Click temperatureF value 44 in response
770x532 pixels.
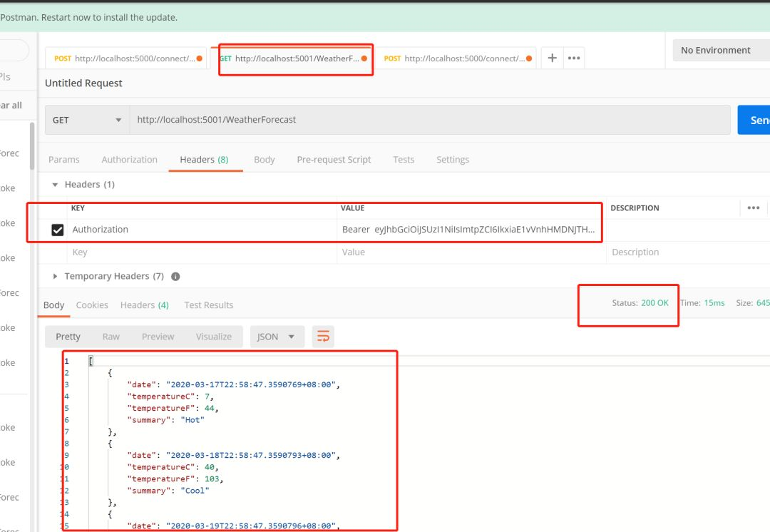tap(209, 408)
